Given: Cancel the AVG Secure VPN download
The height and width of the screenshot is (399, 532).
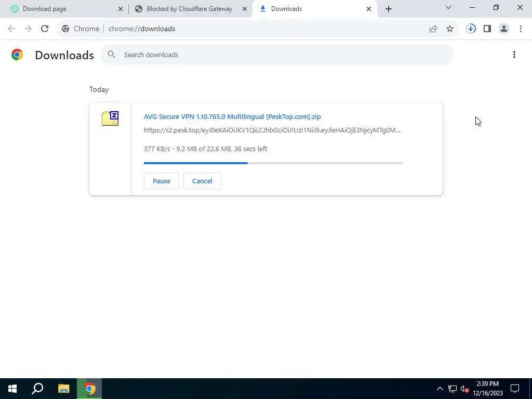Looking at the screenshot, I should point(202,181).
